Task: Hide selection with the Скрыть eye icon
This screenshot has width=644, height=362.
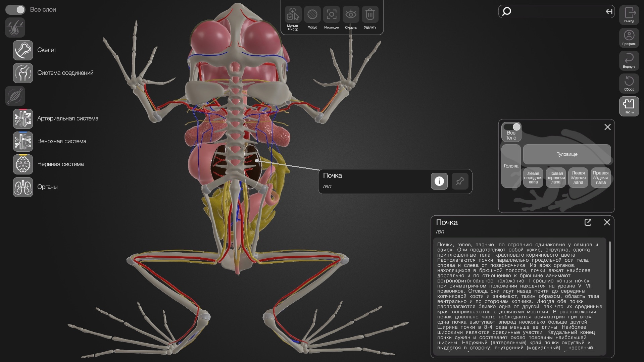Action: 351,15
